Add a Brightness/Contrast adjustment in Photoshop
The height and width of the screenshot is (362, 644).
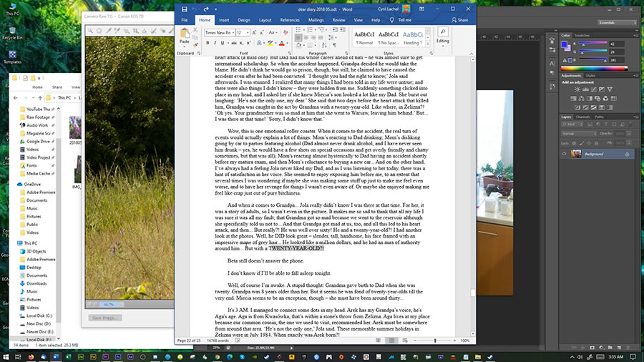pos(577,89)
